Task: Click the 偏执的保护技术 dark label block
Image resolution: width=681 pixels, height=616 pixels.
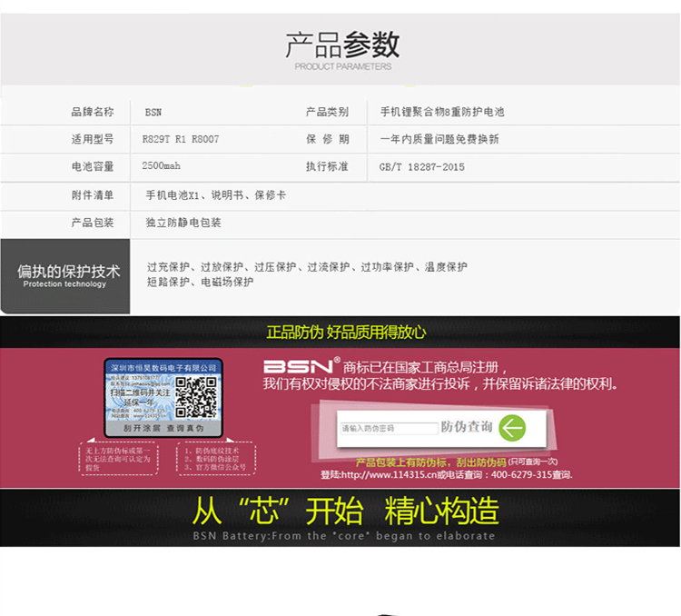Action: pos(65,274)
